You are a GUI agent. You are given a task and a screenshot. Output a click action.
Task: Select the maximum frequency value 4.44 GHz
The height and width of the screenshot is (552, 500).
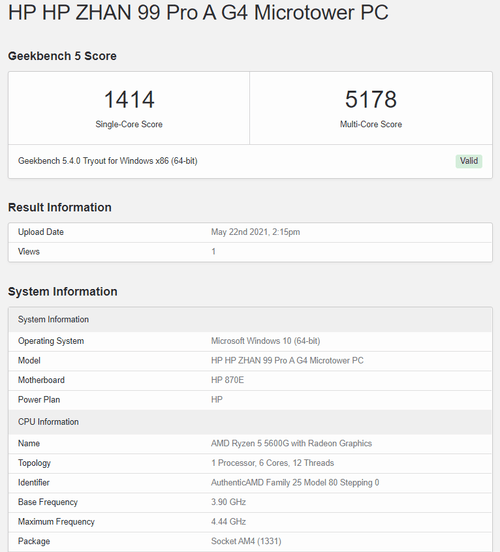(x=229, y=522)
